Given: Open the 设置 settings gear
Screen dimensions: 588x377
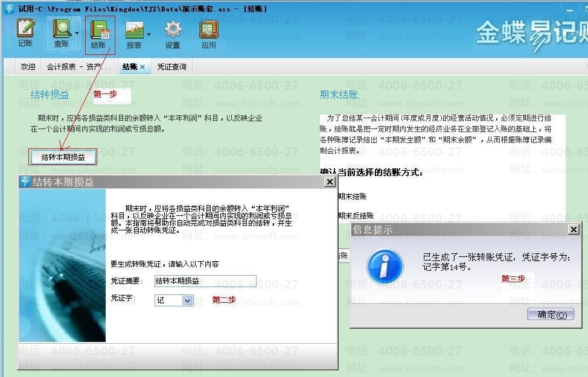Looking at the screenshot, I should coord(173,35).
